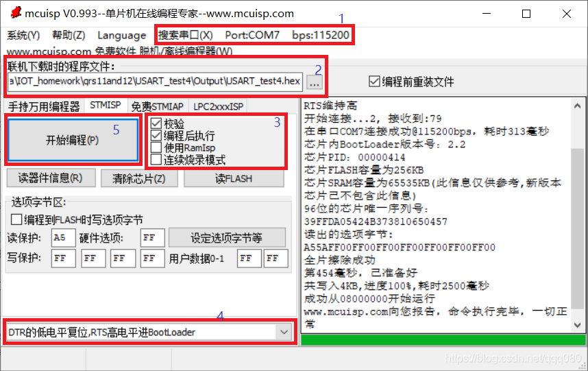This screenshot has width=588, height=371.
Task: Click log line 全片擦除成功
Action: pos(340,260)
